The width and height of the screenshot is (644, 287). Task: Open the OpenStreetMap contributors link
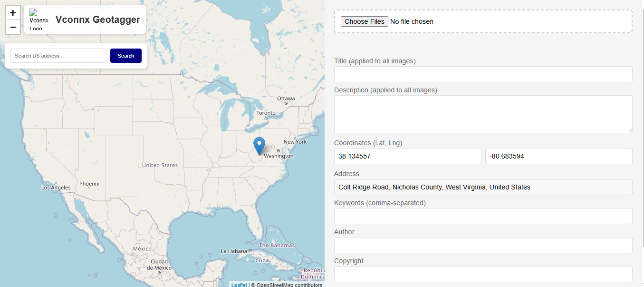point(289,285)
